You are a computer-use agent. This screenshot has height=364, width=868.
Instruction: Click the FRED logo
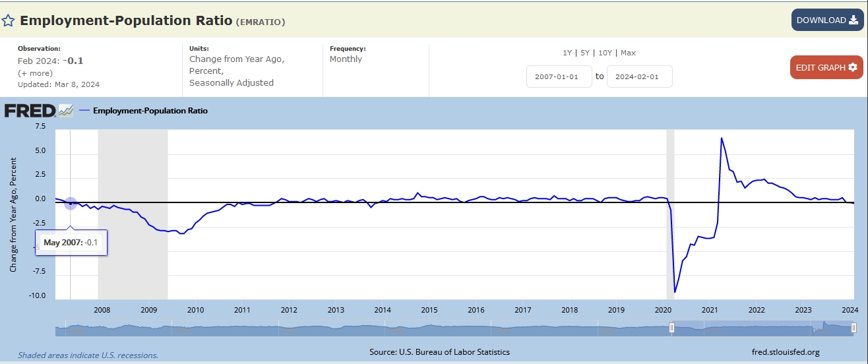pyautogui.click(x=30, y=111)
